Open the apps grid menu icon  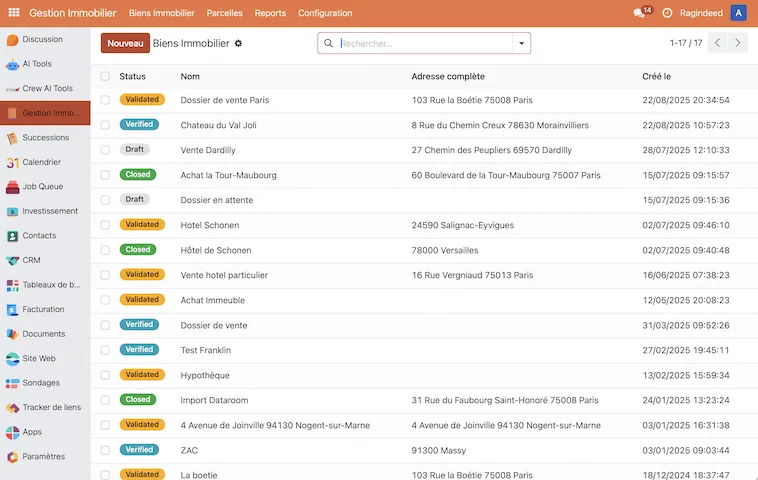click(14, 13)
